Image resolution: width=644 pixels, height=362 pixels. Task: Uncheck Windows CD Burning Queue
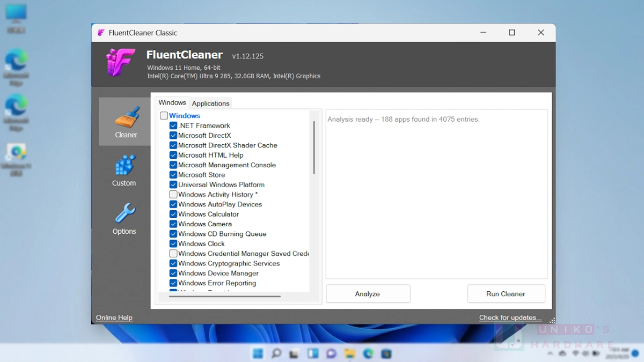tap(173, 234)
